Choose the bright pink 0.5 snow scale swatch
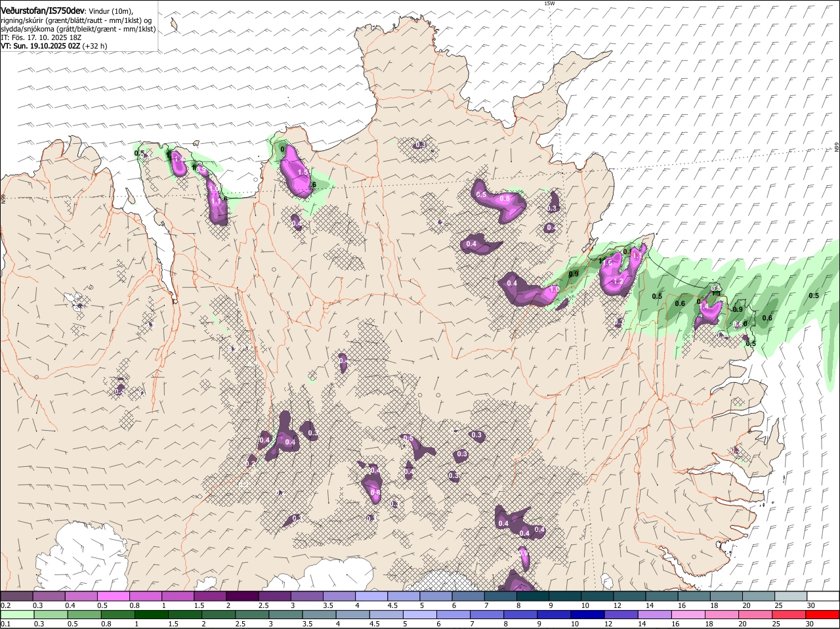 (x=113, y=596)
